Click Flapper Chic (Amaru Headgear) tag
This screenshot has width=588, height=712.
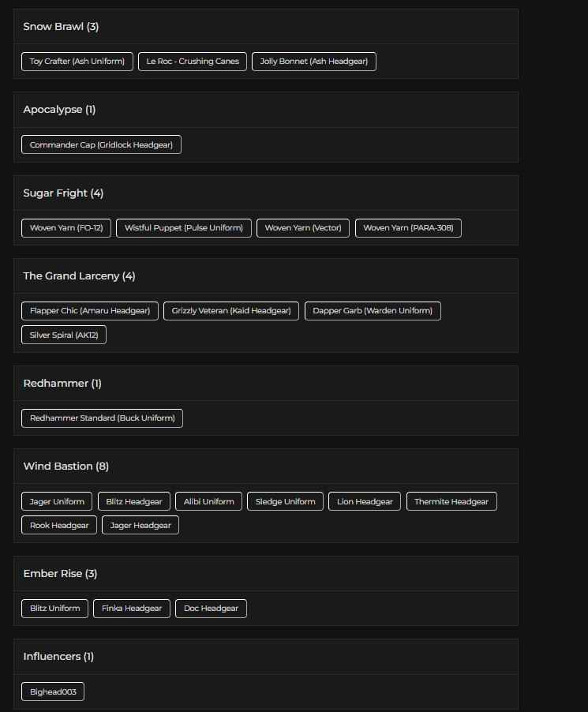coord(90,311)
